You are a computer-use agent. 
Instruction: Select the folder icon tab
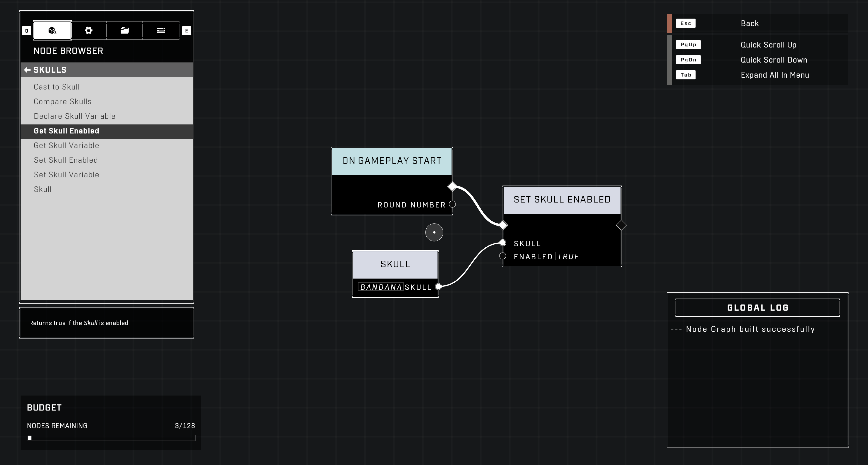click(125, 30)
